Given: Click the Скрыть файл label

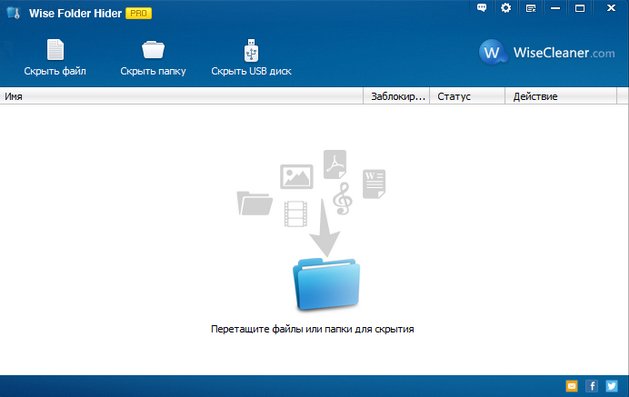Looking at the screenshot, I should click(55, 71).
